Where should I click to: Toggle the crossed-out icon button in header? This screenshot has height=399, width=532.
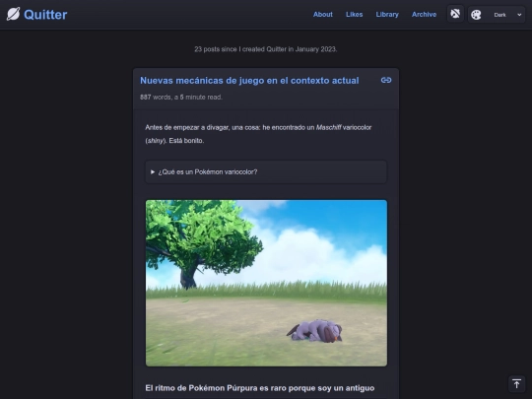(455, 14)
